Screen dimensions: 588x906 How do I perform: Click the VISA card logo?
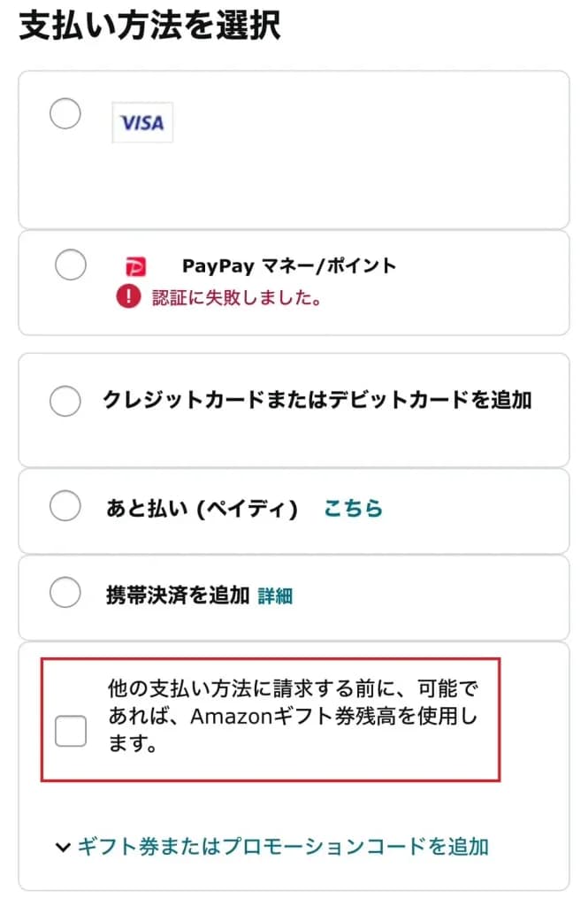(x=142, y=123)
